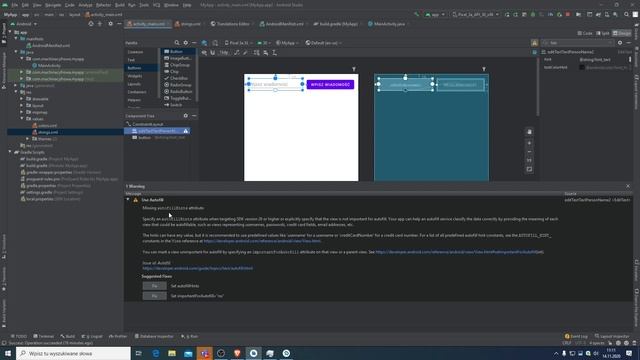Minimize the Palette panel

[194, 43]
